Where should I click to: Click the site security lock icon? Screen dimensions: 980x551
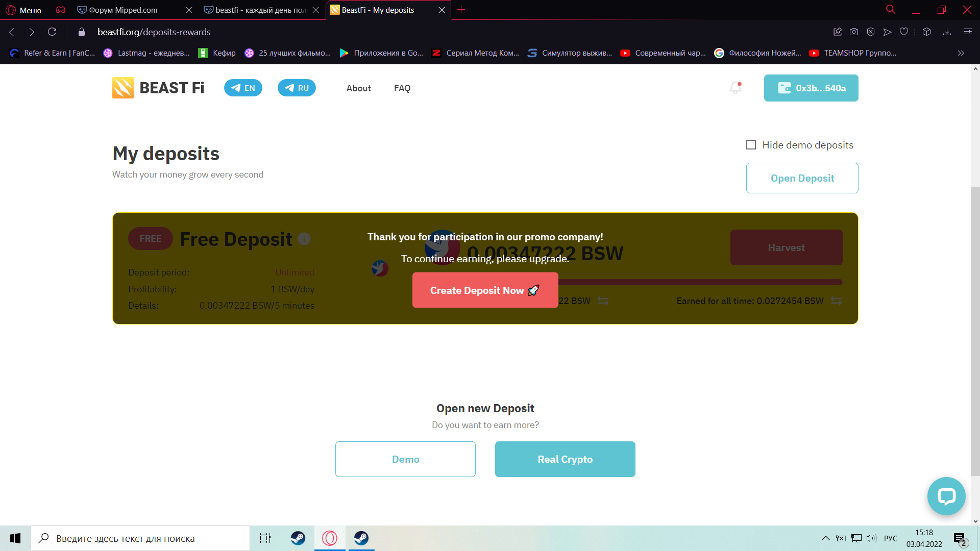81,32
